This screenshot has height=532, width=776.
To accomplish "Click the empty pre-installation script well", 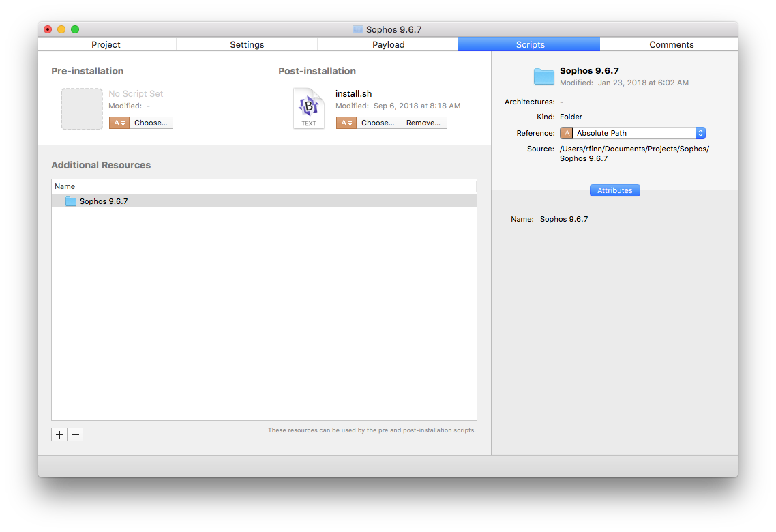I will tap(82, 109).
